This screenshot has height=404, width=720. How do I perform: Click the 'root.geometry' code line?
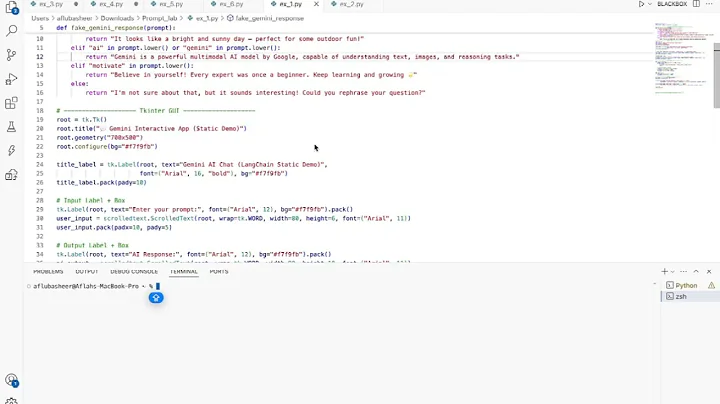tap(100, 137)
